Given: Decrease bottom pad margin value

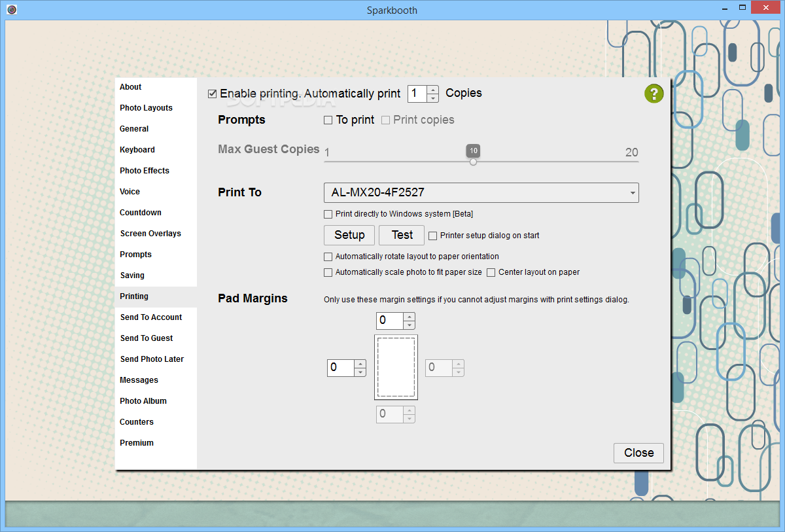Looking at the screenshot, I should tap(410, 419).
